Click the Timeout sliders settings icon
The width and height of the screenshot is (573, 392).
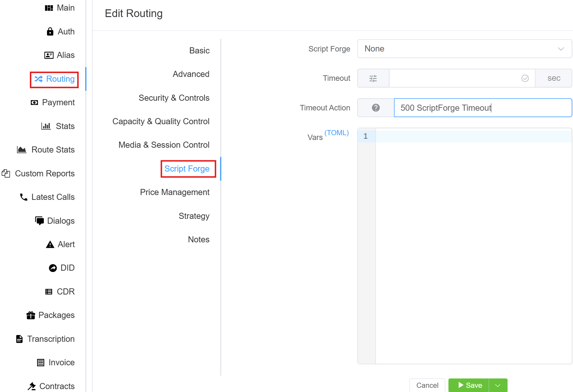[373, 78]
